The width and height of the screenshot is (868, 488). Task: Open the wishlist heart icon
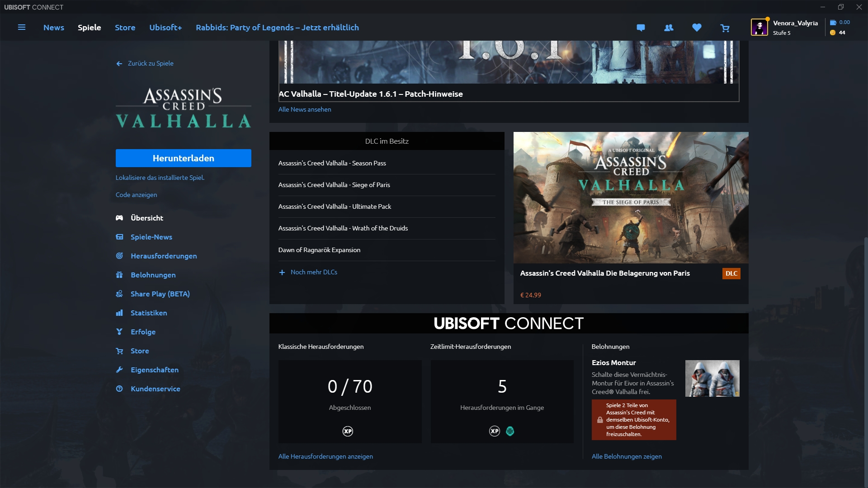697,28
